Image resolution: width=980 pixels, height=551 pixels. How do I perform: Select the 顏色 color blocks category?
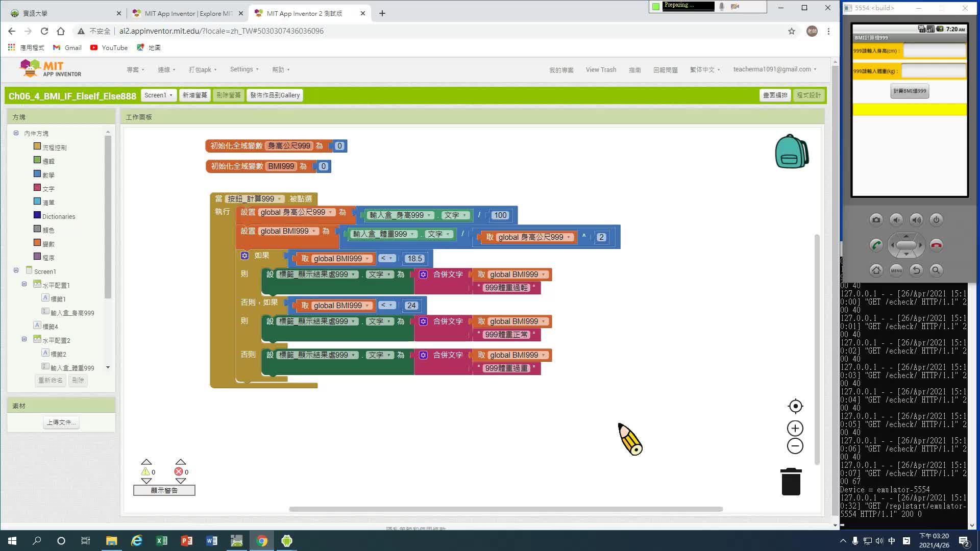click(x=48, y=230)
